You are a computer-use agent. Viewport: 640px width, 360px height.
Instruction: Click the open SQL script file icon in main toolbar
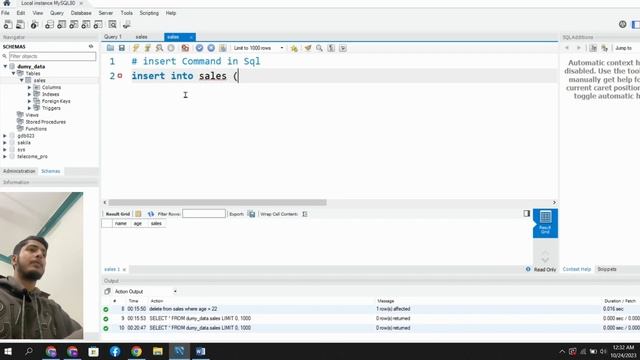pyautogui.click(x=20, y=24)
